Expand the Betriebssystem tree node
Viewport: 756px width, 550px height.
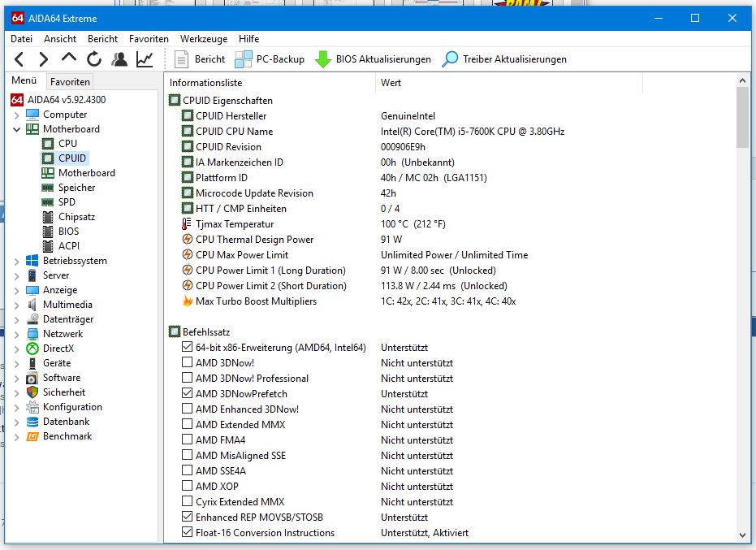coord(17,261)
